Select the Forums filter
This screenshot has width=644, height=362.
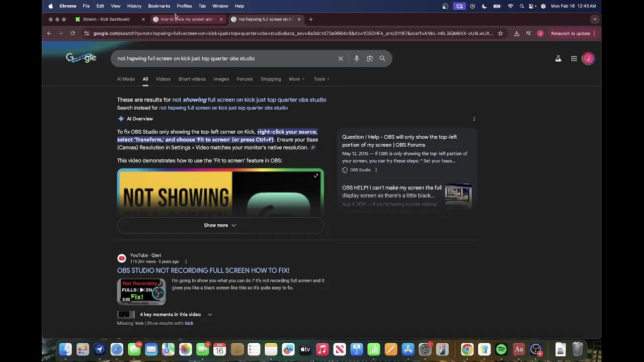coord(245,79)
